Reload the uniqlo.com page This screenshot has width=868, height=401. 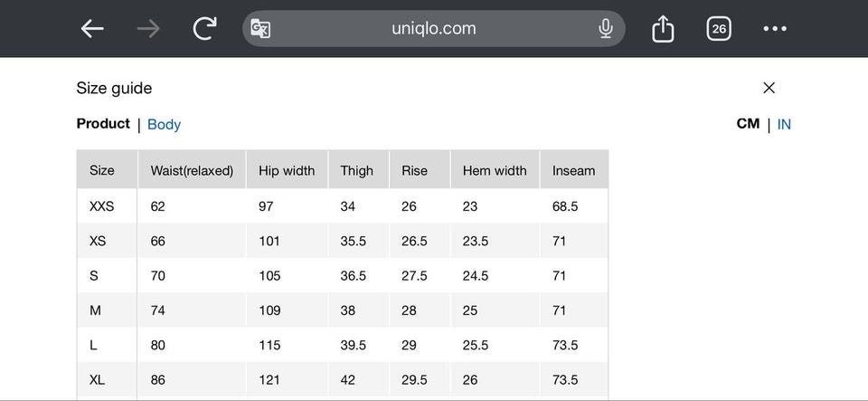[205, 29]
